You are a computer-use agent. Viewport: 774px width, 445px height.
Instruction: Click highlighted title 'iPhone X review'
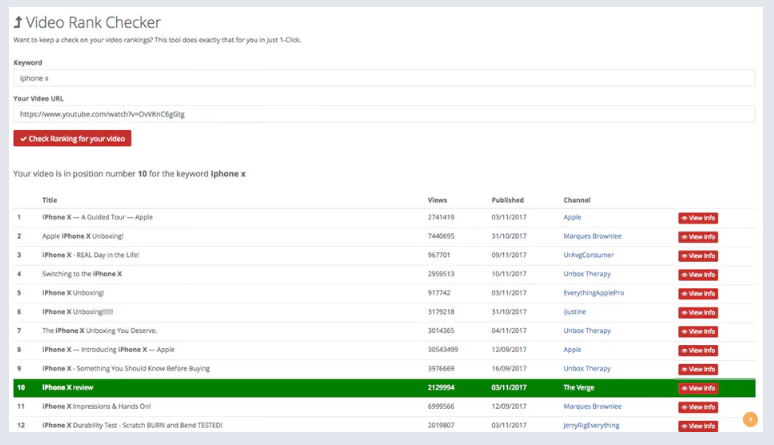point(68,388)
